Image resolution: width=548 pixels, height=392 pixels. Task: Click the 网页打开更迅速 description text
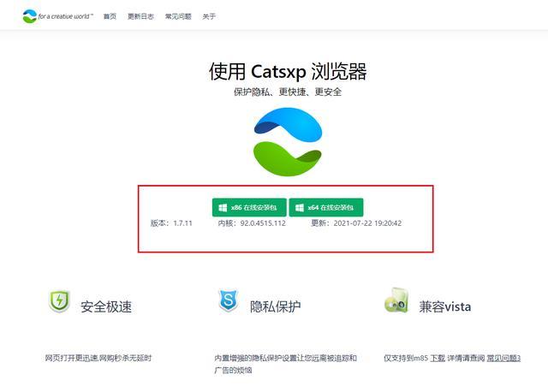point(98,358)
